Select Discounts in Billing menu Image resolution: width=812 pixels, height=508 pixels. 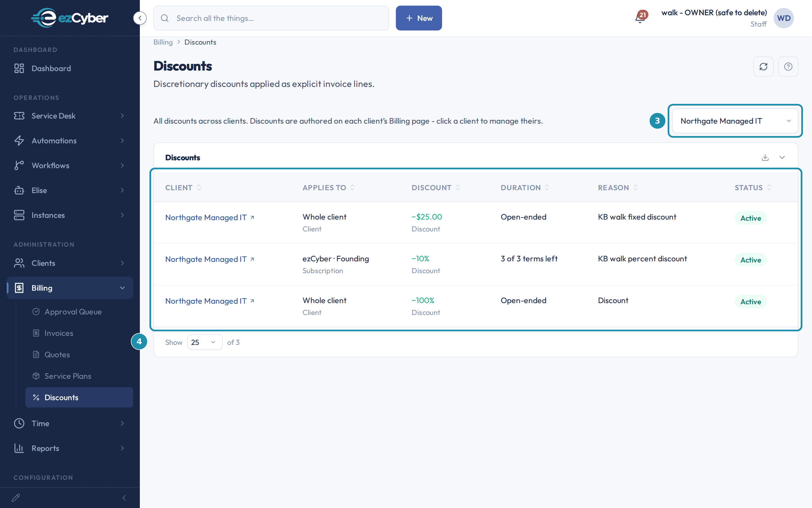[79, 397]
